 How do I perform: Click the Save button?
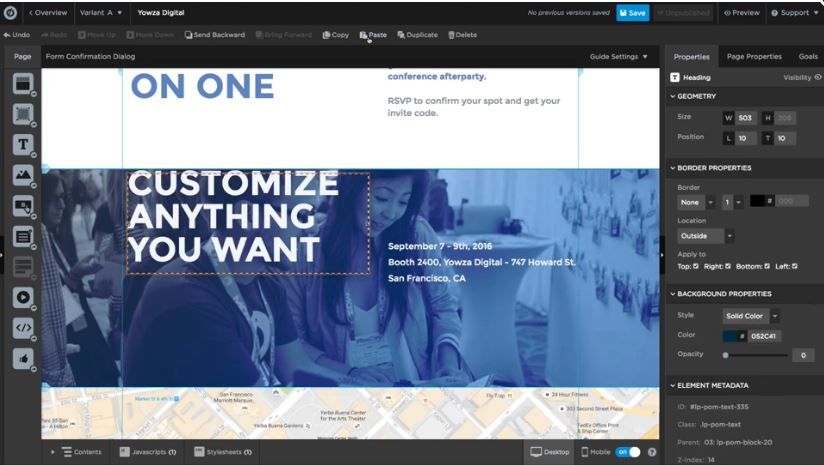point(632,13)
